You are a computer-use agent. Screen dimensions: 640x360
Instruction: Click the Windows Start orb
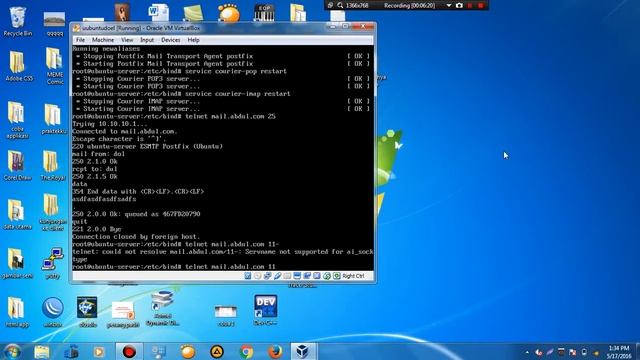(x=12, y=351)
